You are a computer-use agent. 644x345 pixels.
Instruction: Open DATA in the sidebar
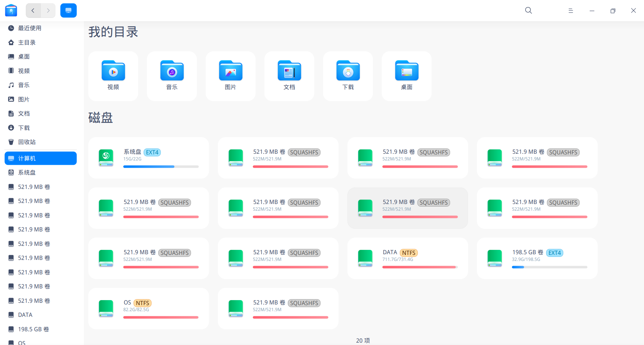click(41, 315)
